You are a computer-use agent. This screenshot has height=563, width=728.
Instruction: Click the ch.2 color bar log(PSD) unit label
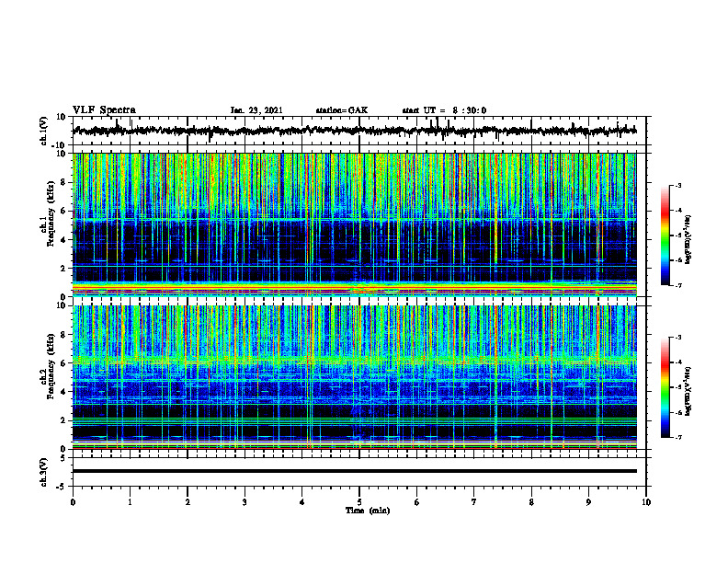coord(688,391)
